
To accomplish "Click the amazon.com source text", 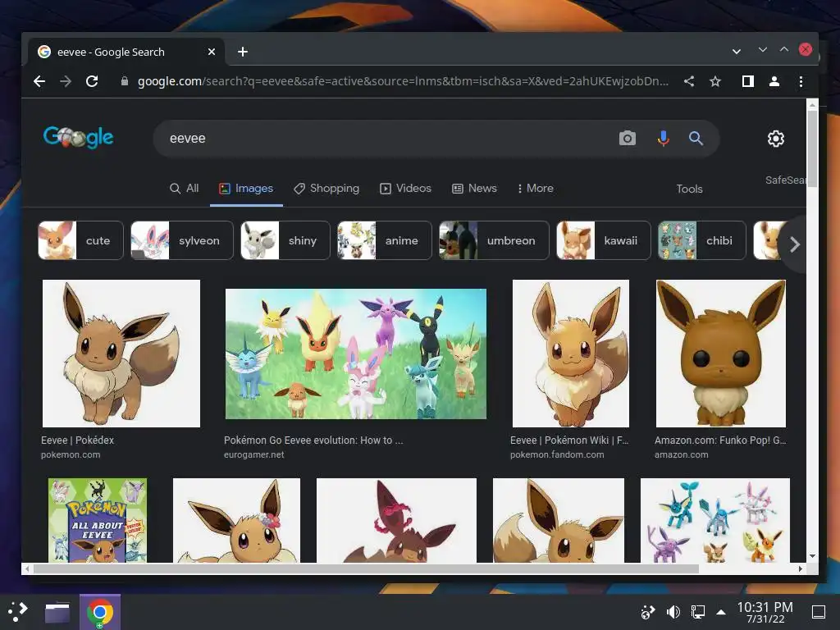I will coord(682,454).
